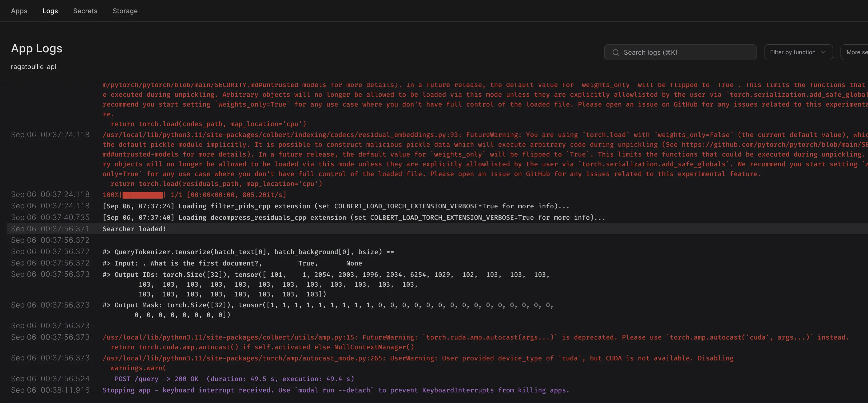Click the App Logs heading
The image size is (868, 403).
point(36,48)
